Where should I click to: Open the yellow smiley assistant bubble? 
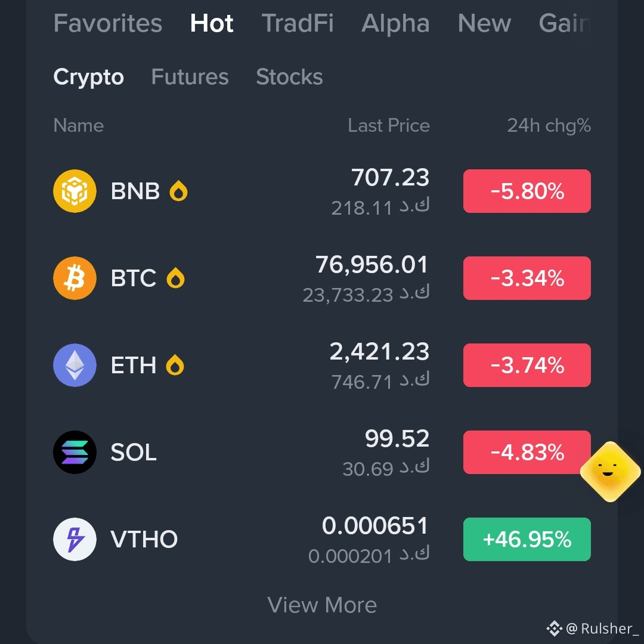tap(611, 472)
